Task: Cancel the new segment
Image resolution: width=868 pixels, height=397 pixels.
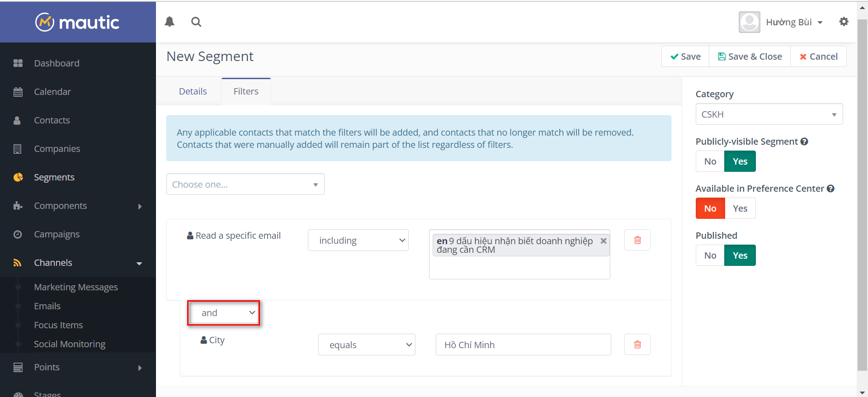Action: [818, 57]
